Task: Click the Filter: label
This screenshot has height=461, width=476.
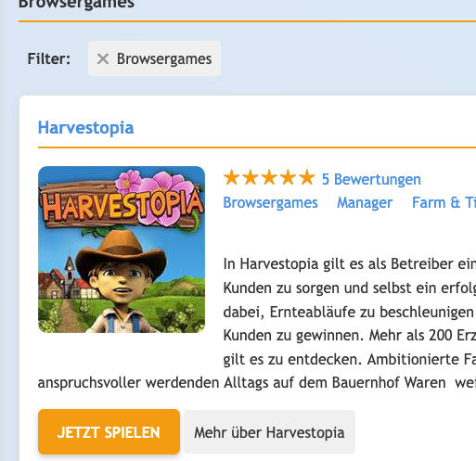Action: click(49, 58)
